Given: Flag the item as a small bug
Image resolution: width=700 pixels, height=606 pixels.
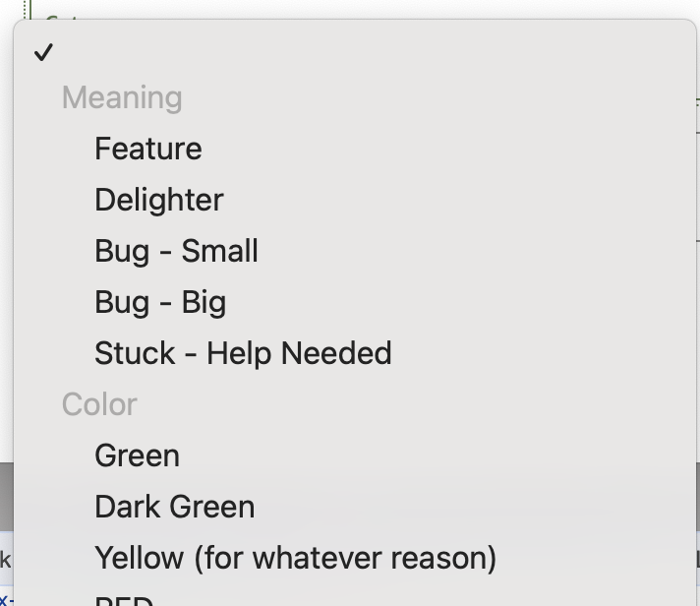Looking at the screenshot, I should (176, 251).
